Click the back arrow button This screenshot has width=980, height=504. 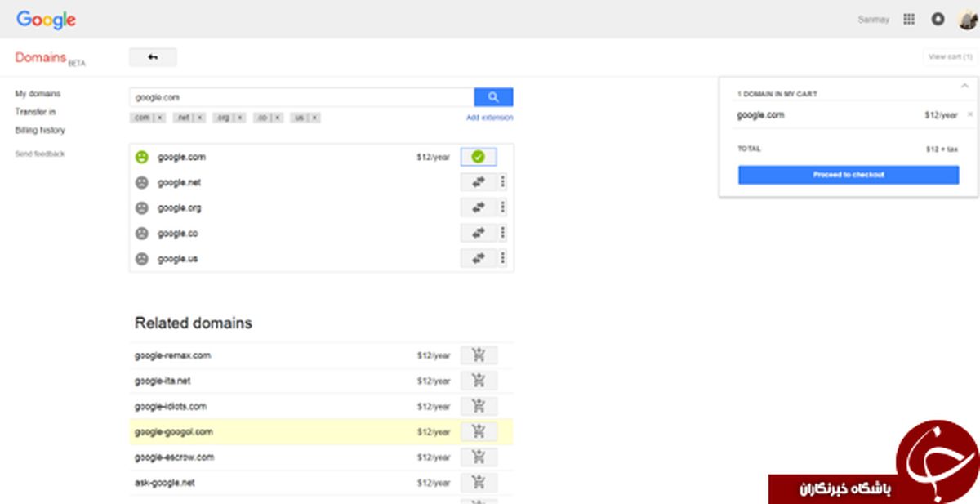pyautogui.click(x=153, y=57)
